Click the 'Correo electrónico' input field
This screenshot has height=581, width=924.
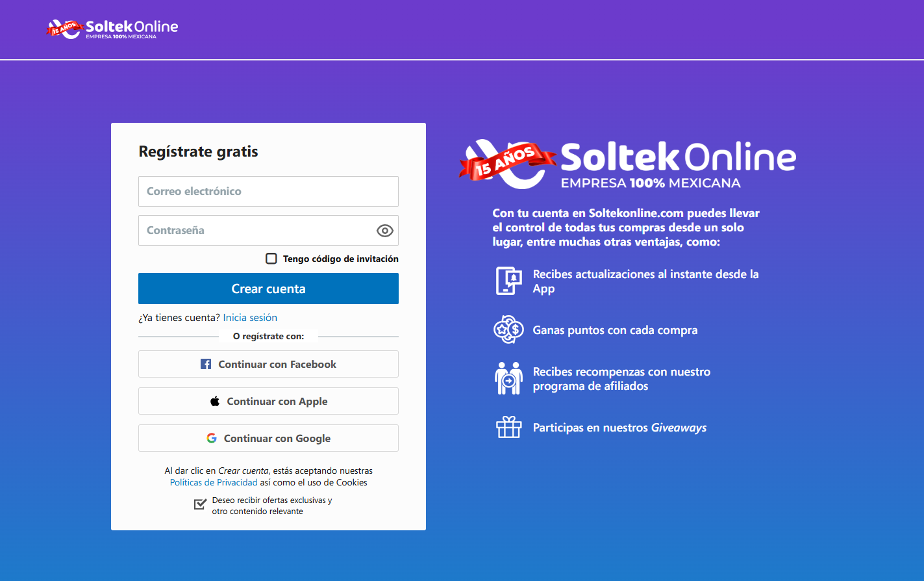(x=268, y=191)
